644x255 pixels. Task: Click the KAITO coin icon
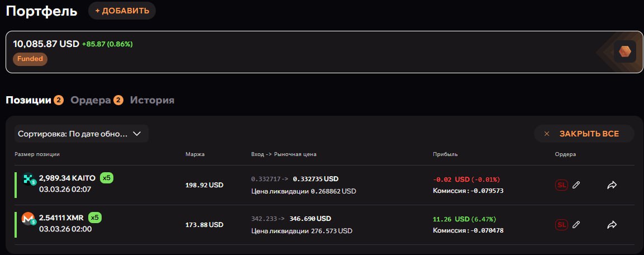[28, 180]
